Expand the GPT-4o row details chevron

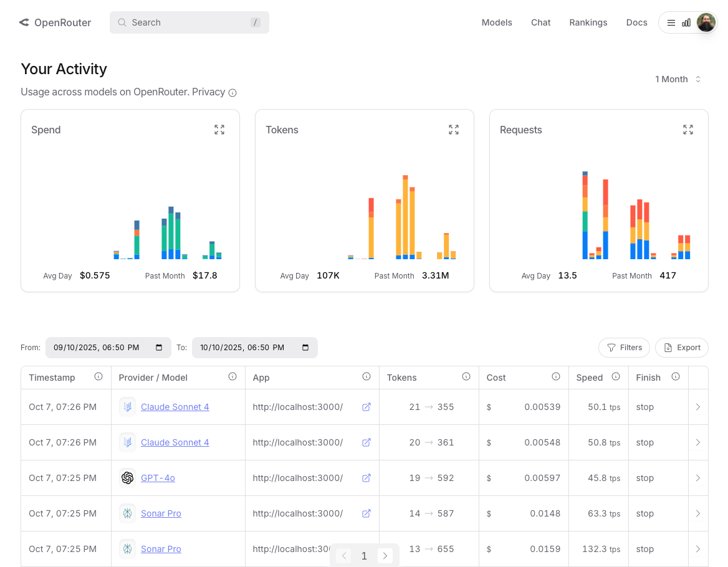click(697, 478)
